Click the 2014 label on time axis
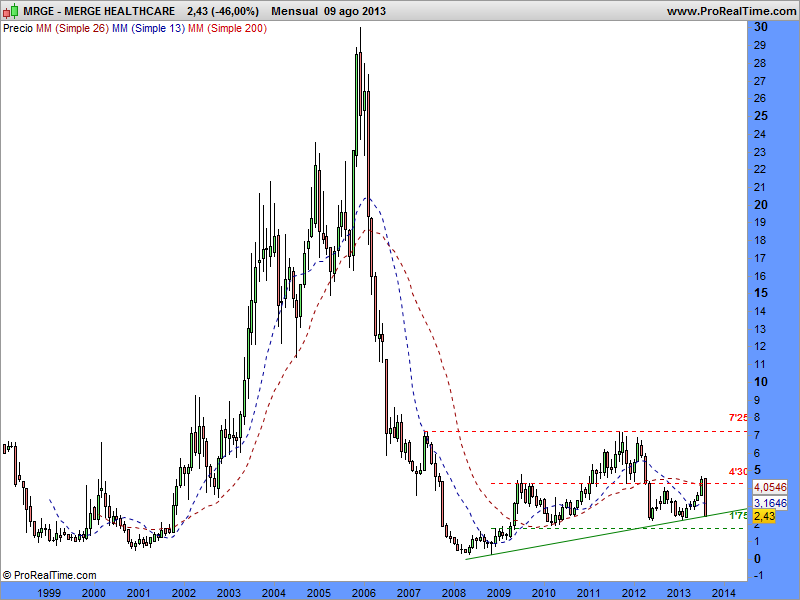This screenshot has height=600, width=800. tap(723, 593)
